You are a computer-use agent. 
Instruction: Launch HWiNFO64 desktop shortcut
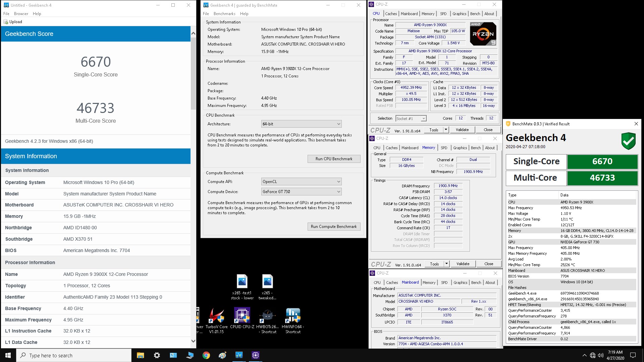tap(293, 321)
